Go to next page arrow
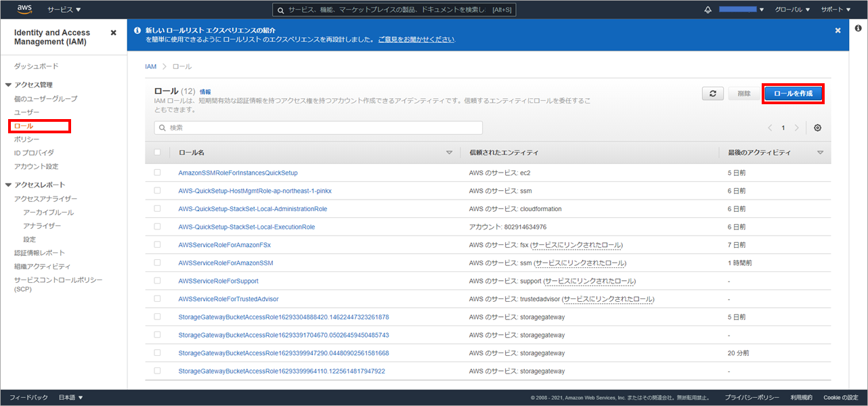The image size is (868, 406). coord(797,128)
